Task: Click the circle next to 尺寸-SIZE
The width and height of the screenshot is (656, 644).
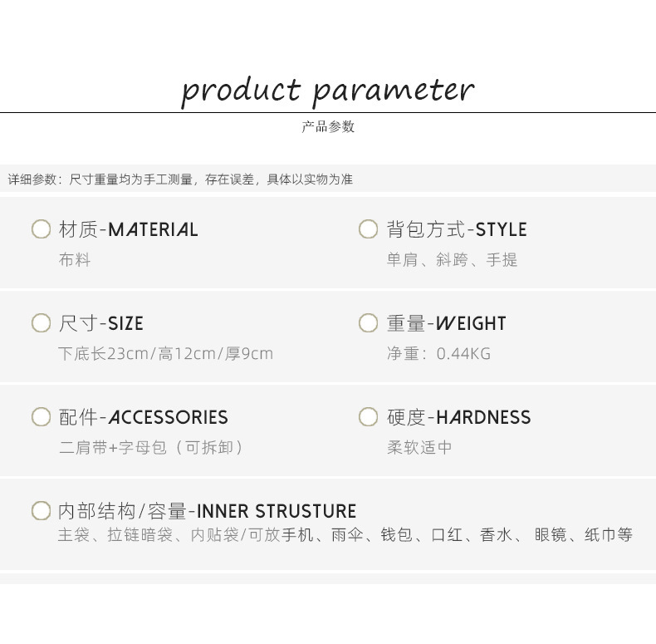Action: 41,323
